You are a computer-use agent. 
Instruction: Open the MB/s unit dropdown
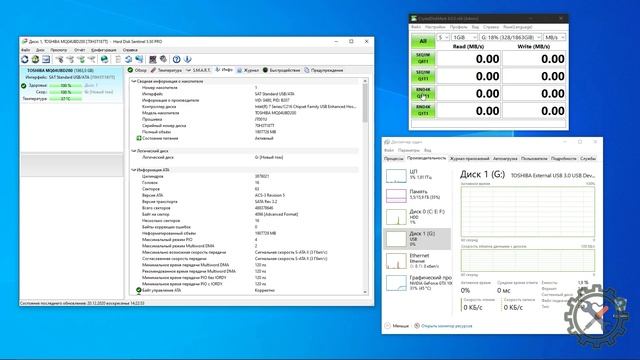[x=555, y=37]
